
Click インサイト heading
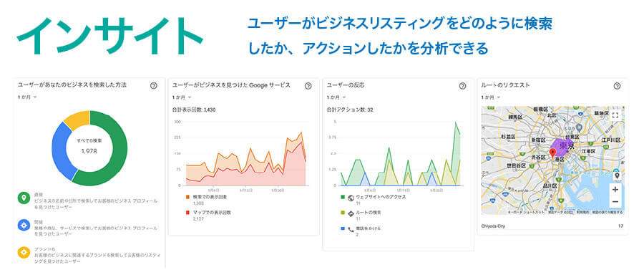tap(109, 36)
